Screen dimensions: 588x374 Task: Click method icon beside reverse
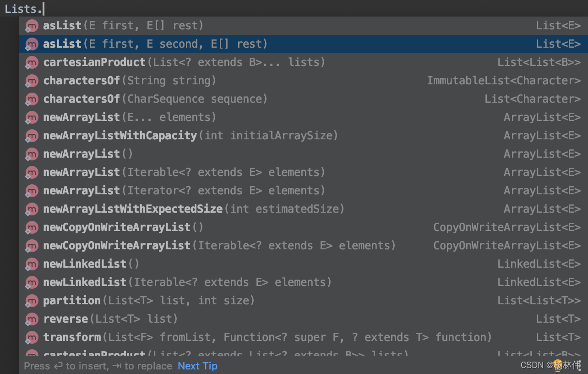pos(32,319)
